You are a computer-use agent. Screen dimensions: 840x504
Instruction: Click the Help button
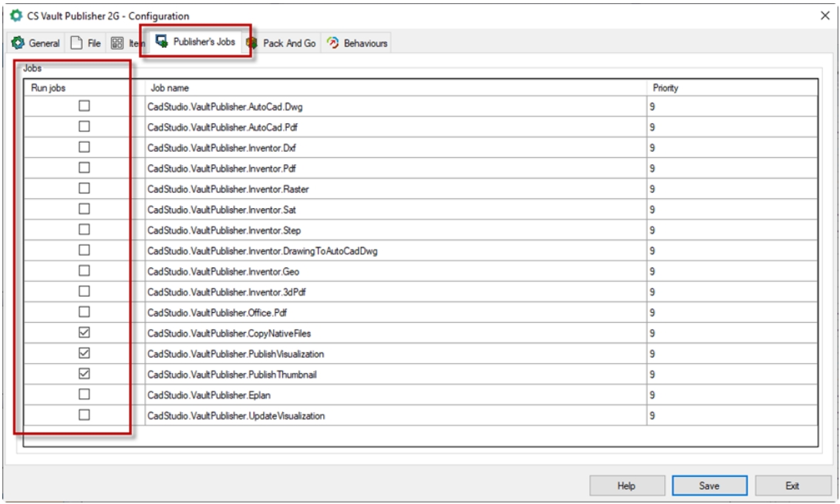tap(626, 486)
